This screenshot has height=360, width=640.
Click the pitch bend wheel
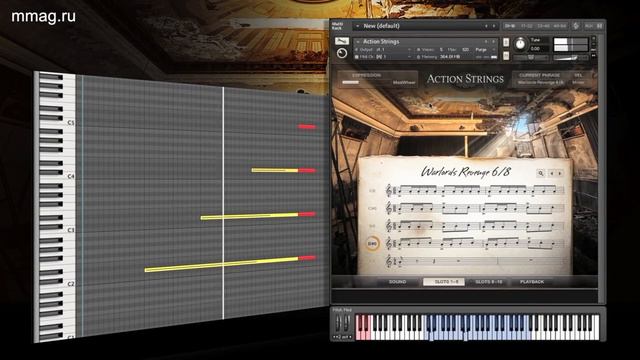point(338,324)
